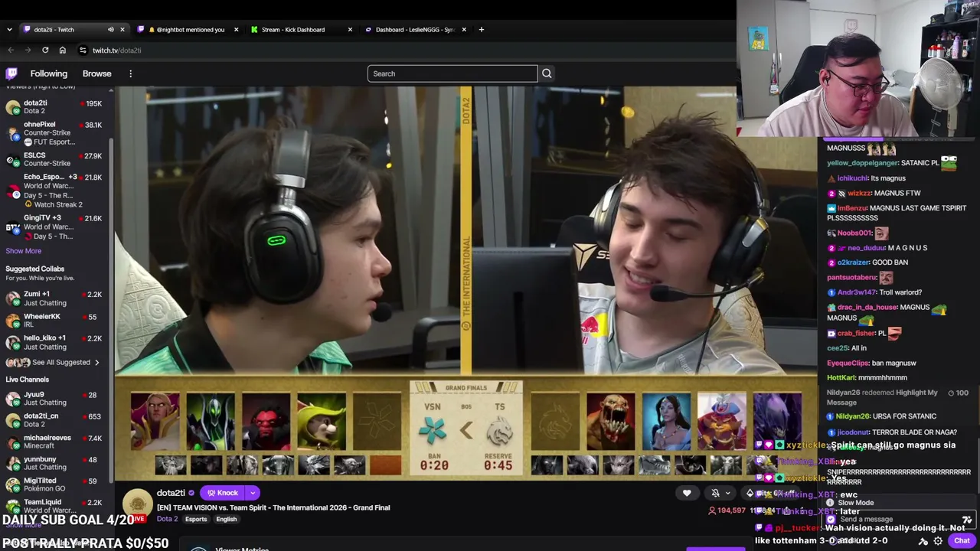
Task: Close the nightbot mentioned you tab
Action: tap(236, 30)
